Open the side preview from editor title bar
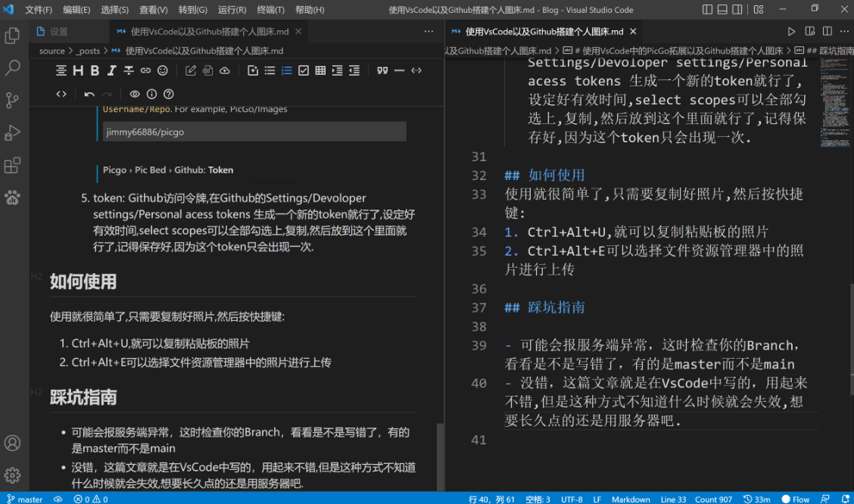This screenshot has height=504, width=854. (x=810, y=32)
